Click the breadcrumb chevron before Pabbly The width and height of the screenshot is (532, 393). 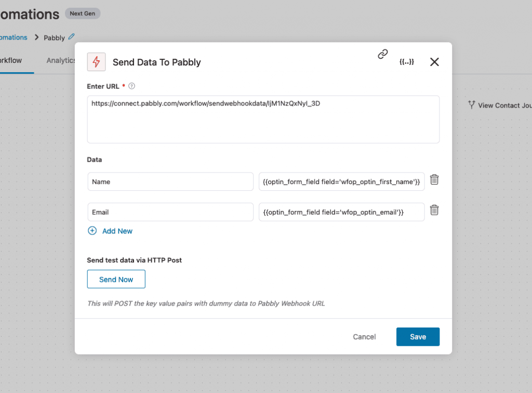click(x=37, y=37)
